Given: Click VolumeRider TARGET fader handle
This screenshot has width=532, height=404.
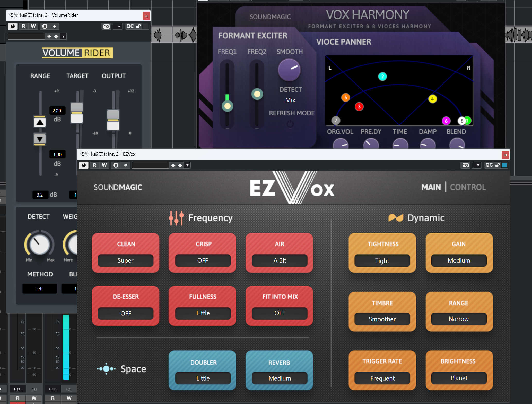Looking at the screenshot, I should 77,113.
